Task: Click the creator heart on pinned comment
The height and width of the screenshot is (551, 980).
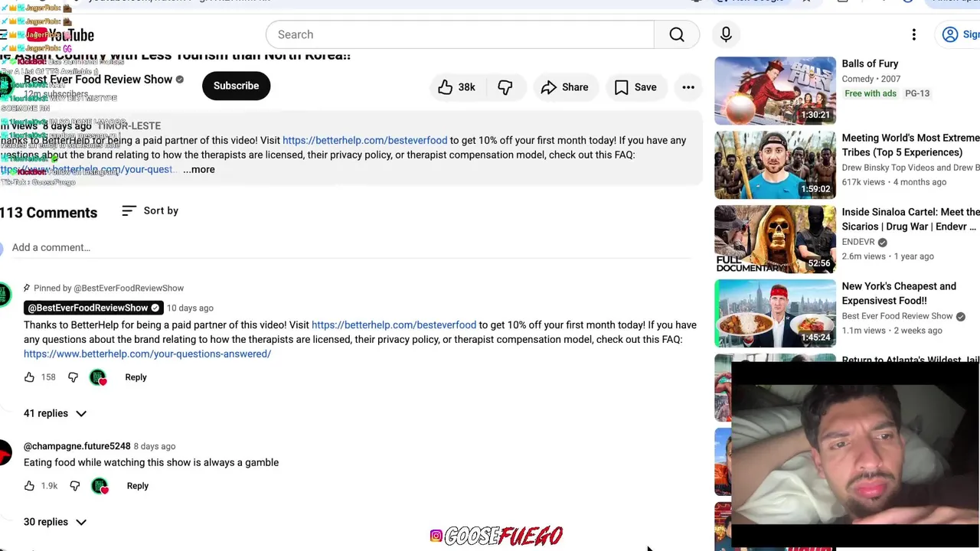Action: pyautogui.click(x=98, y=377)
